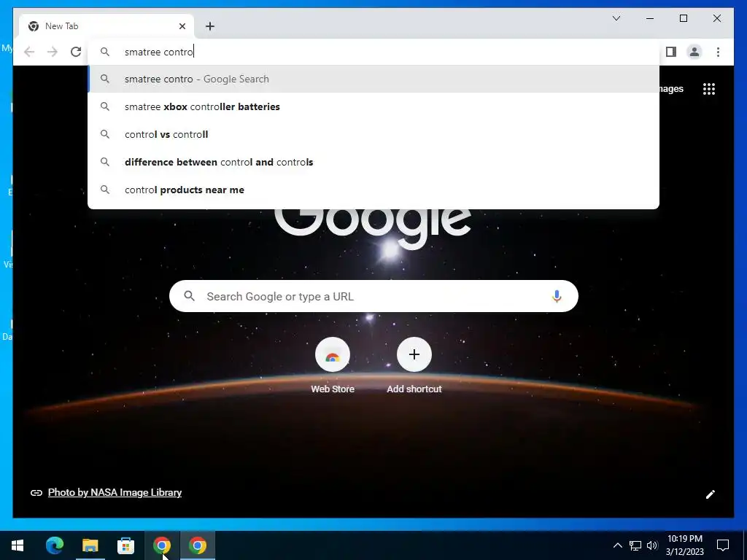Minimize the Chrome window
The image size is (747, 560).
(x=650, y=18)
